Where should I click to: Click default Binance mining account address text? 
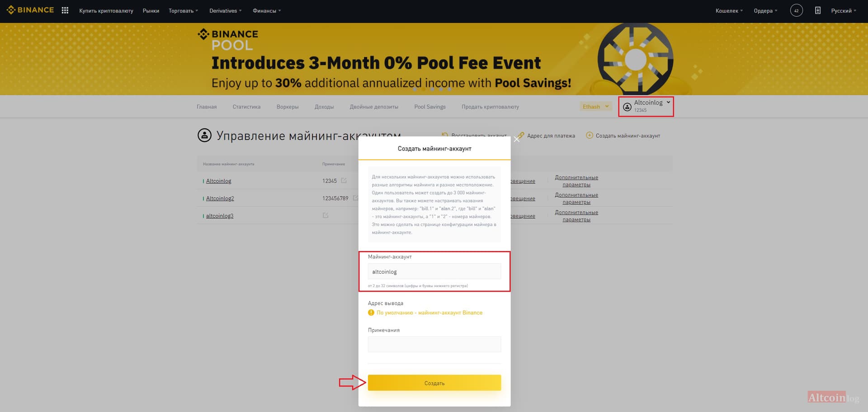coord(429,313)
